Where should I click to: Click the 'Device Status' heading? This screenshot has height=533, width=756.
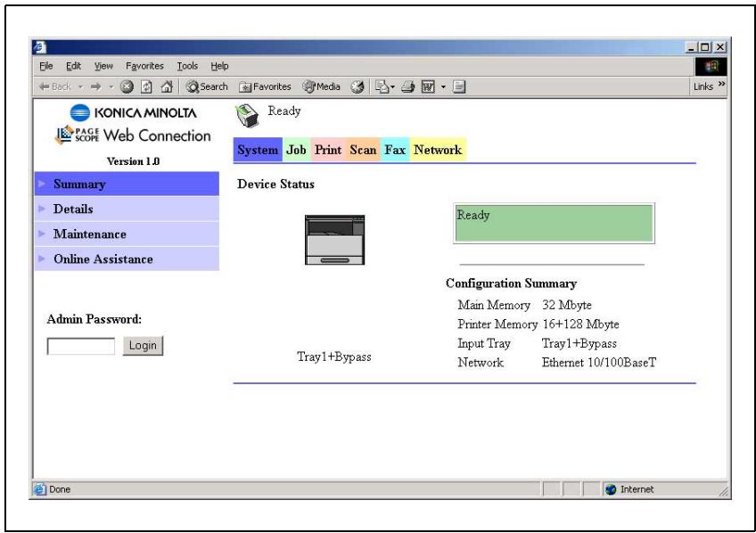tap(275, 184)
